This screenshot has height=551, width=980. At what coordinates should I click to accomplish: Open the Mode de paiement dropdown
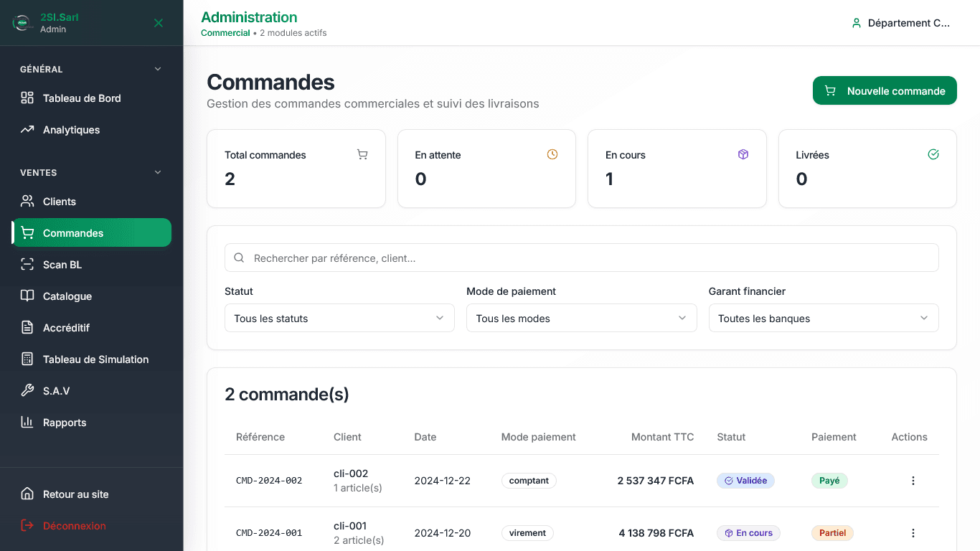582,318
